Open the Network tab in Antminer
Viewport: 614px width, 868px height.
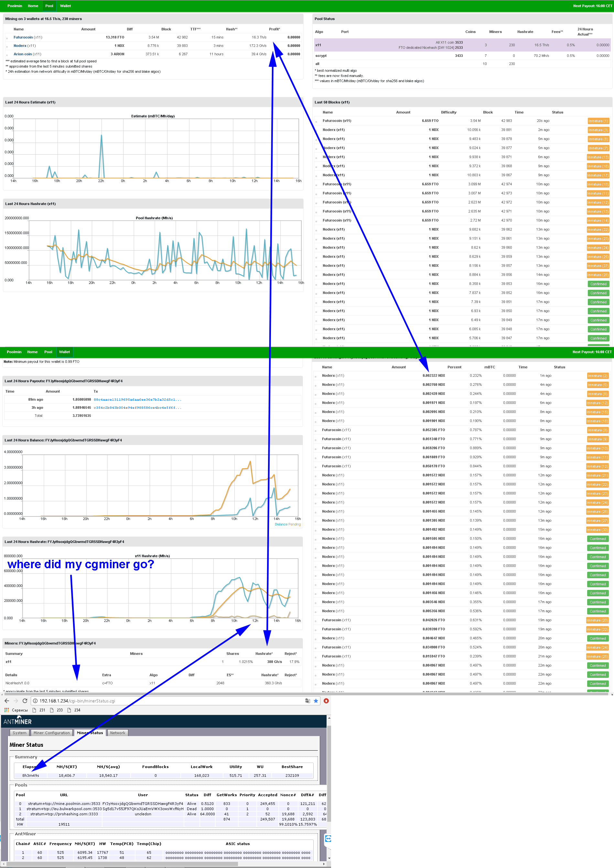coord(118,733)
